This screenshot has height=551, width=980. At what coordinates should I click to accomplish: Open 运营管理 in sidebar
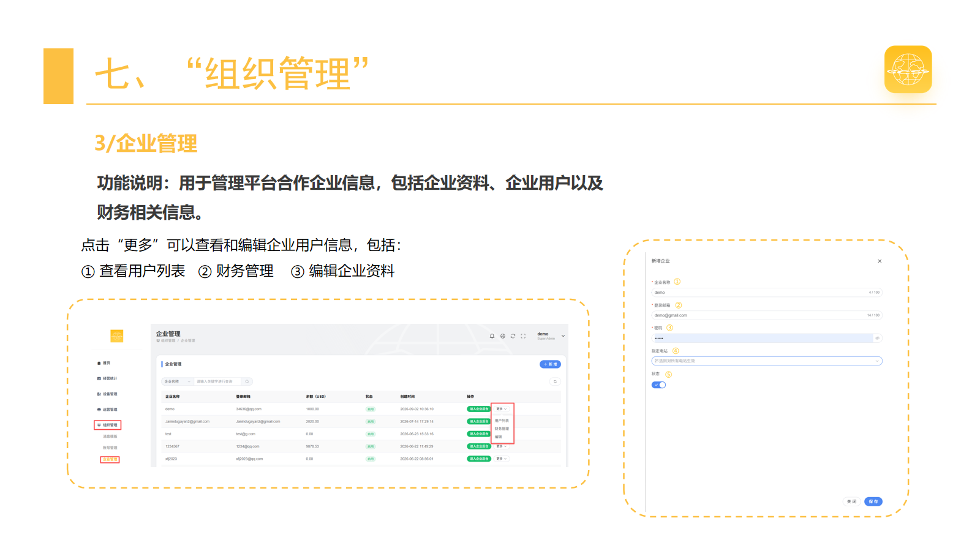point(107,410)
